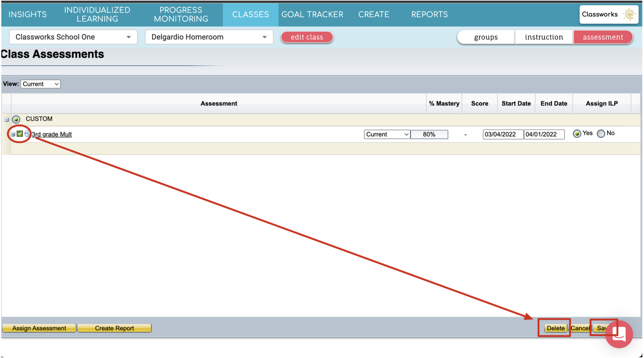644x358 pixels.
Task: Expand the 3rd grade Mult row
Action: (x=13, y=134)
